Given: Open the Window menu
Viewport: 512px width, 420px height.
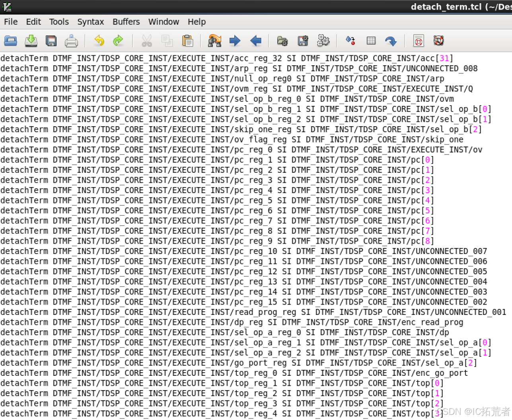Looking at the screenshot, I should (x=164, y=22).
